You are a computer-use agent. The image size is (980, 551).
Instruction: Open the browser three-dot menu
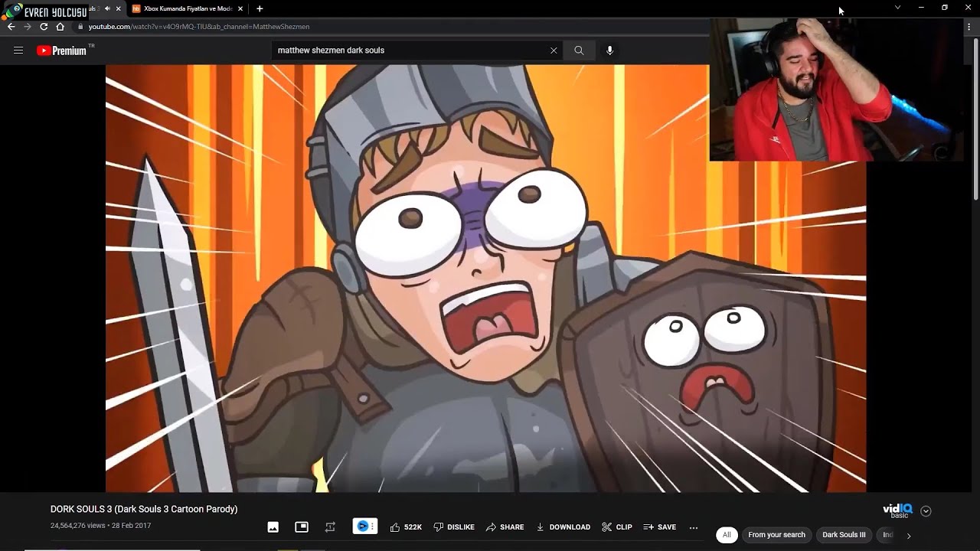[969, 27]
